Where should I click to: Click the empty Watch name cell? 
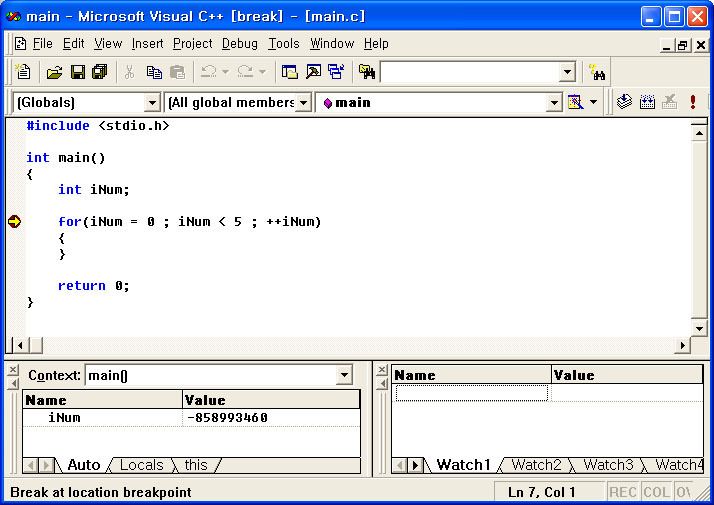pyautogui.click(x=472, y=393)
